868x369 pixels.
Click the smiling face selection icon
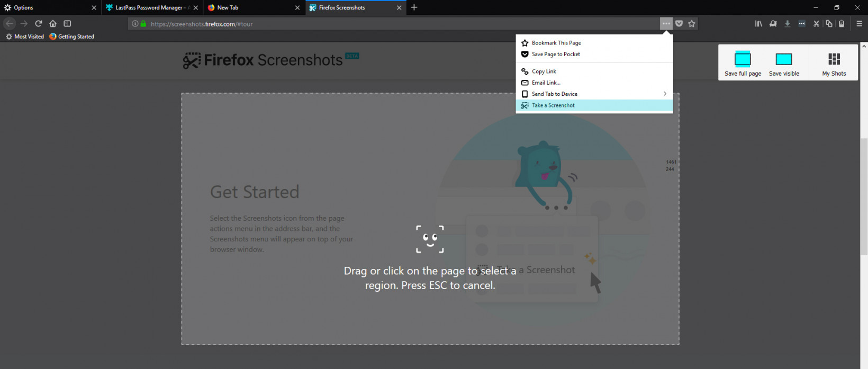pos(430,239)
